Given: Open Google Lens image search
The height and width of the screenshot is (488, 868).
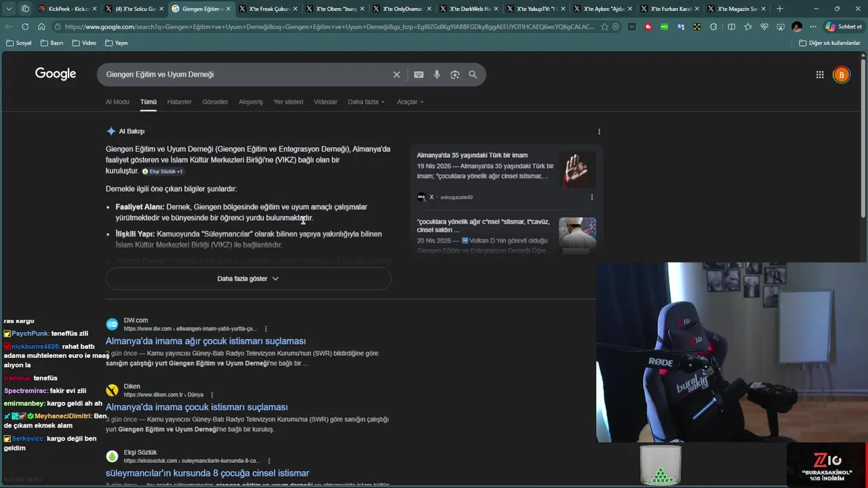Looking at the screenshot, I should 455,75.
